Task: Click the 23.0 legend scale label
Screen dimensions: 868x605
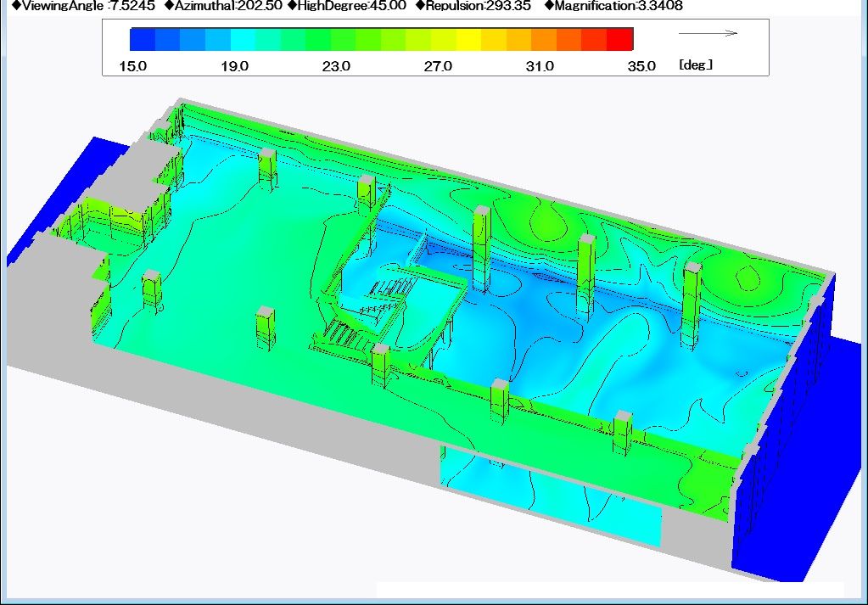Action: [336, 66]
